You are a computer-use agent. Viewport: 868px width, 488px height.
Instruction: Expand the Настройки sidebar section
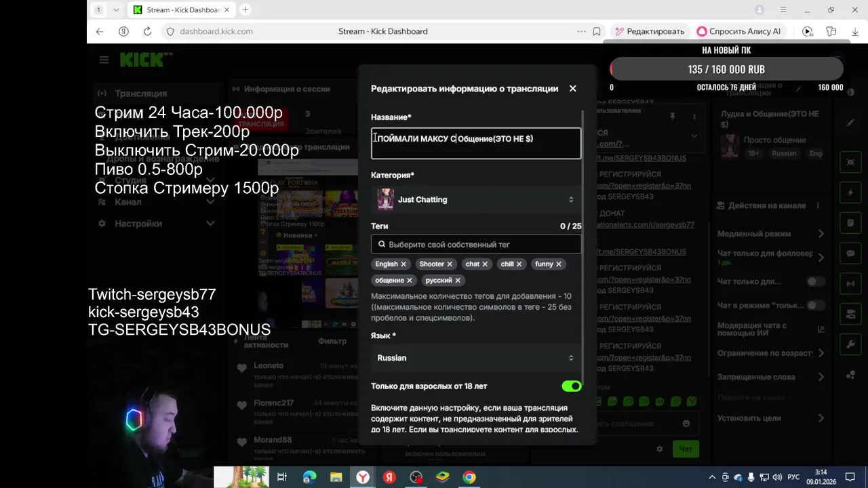[x=210, y=224]
